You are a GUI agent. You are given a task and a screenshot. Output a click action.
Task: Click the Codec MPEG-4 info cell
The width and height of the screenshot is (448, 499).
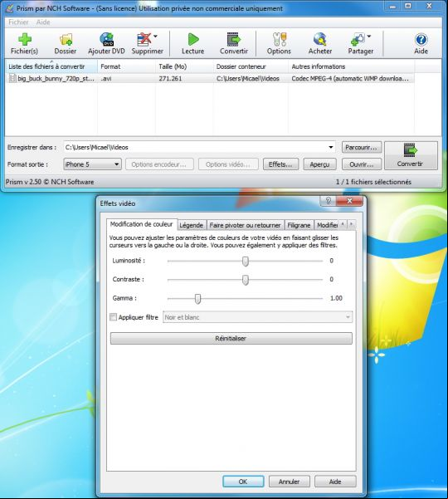point(350,78)
